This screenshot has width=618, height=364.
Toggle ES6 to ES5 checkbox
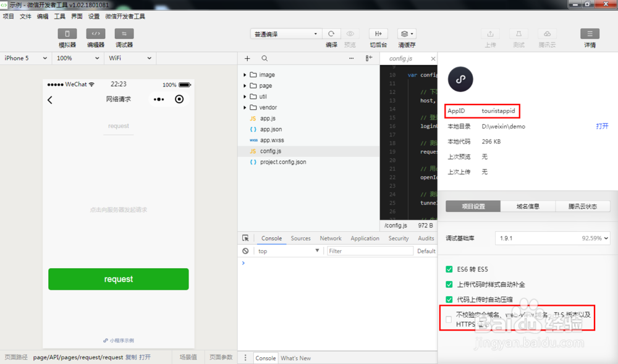click(x=449, y=269)
